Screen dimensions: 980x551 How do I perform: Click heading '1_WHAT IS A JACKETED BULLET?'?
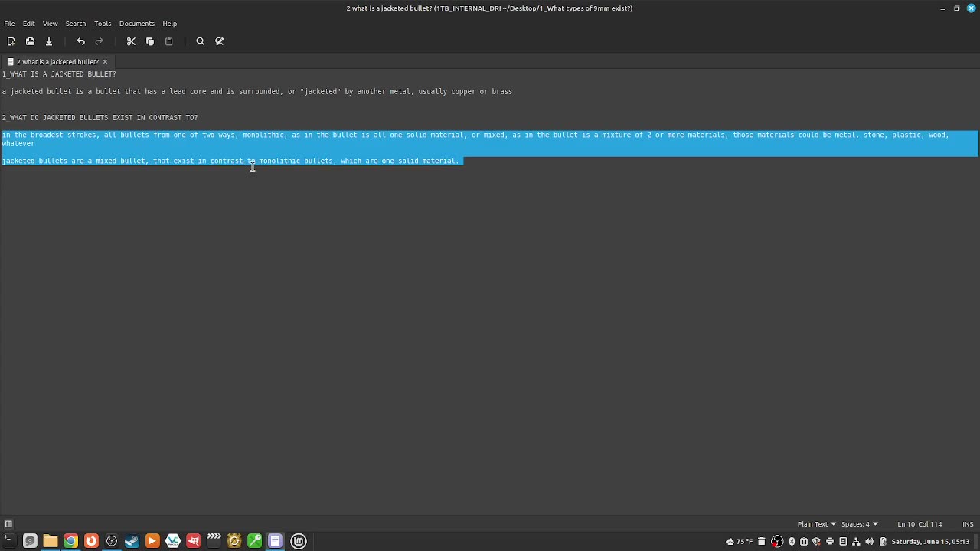tap(59, 74)
